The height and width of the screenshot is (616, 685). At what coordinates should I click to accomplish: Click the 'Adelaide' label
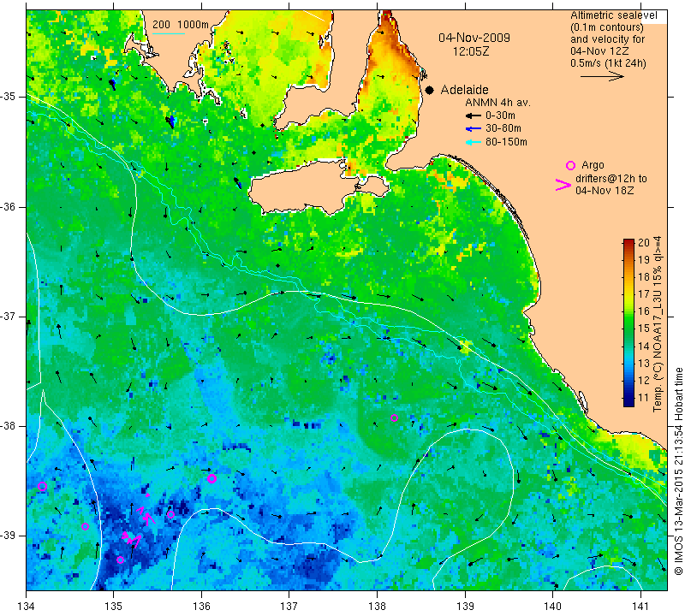point(464,90)
